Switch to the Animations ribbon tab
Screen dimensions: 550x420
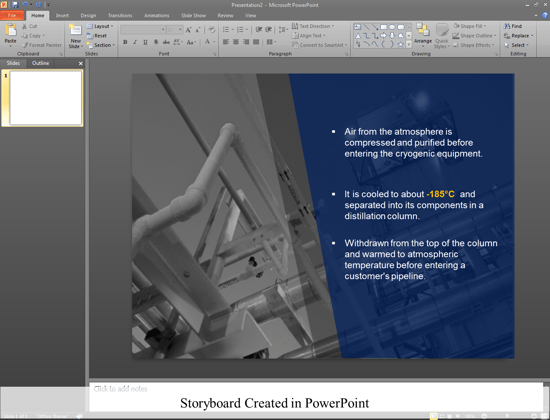click(156, 15)
